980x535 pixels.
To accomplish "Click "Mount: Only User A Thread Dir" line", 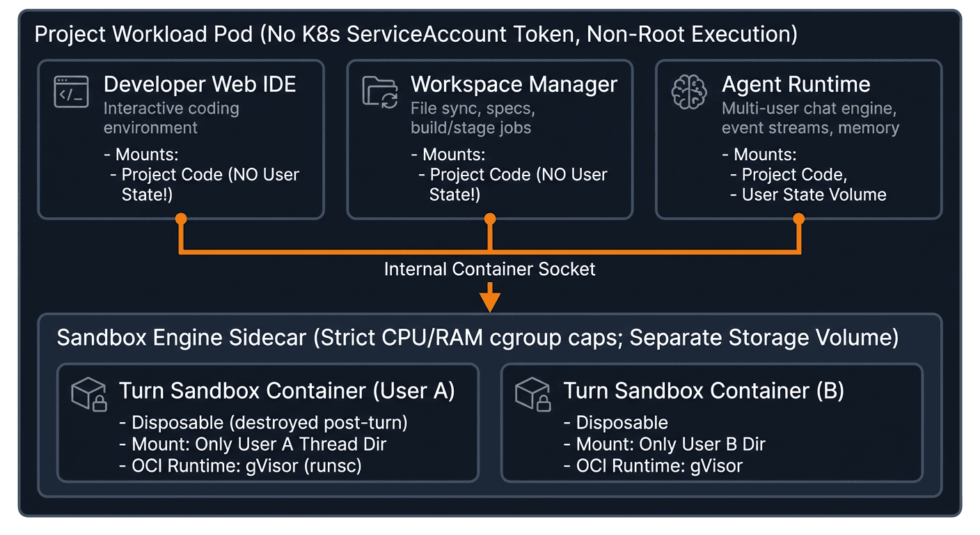I will tap(259, 444).
